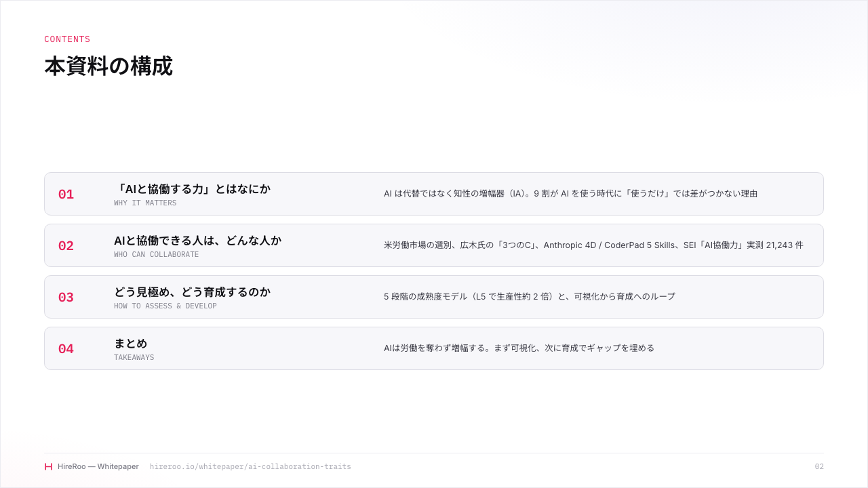
Task: Click the description starting with 米労働市場の選別
Action: (x=593, y=245)
